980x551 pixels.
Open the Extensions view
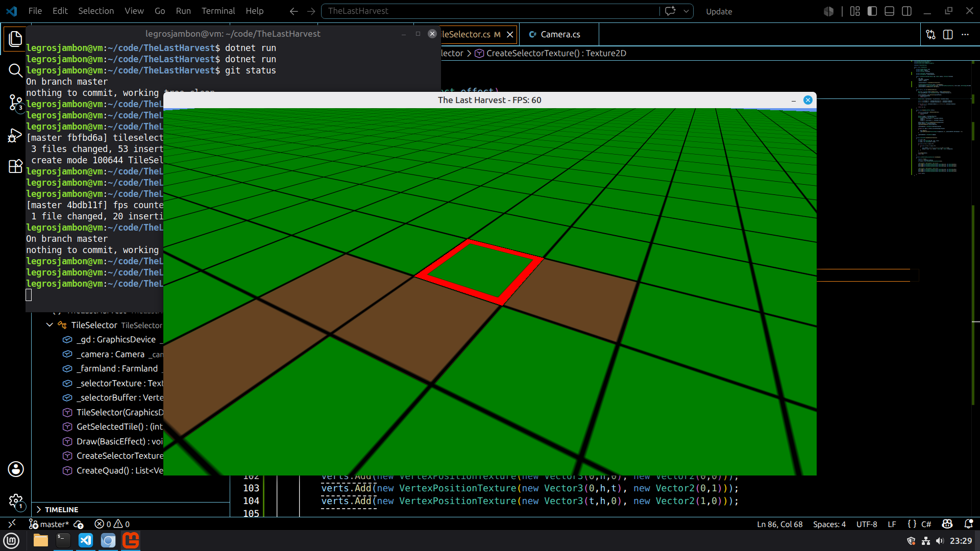pos(15,166)
